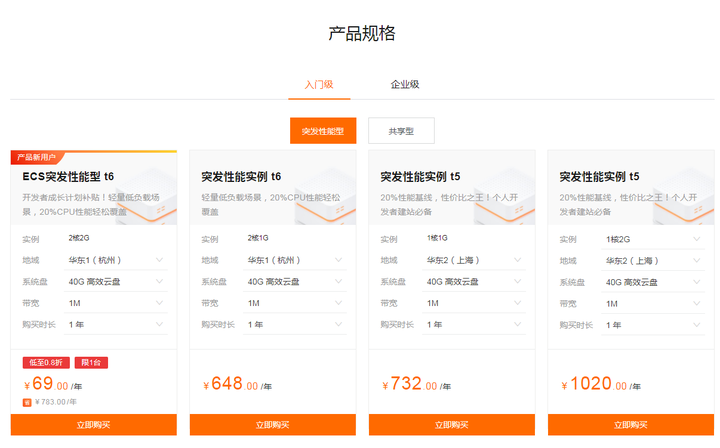The height and width of the screenshot is (448, 720).
Task: Click the 突发性能实例 t6 card title
Action: pos(241,177)
